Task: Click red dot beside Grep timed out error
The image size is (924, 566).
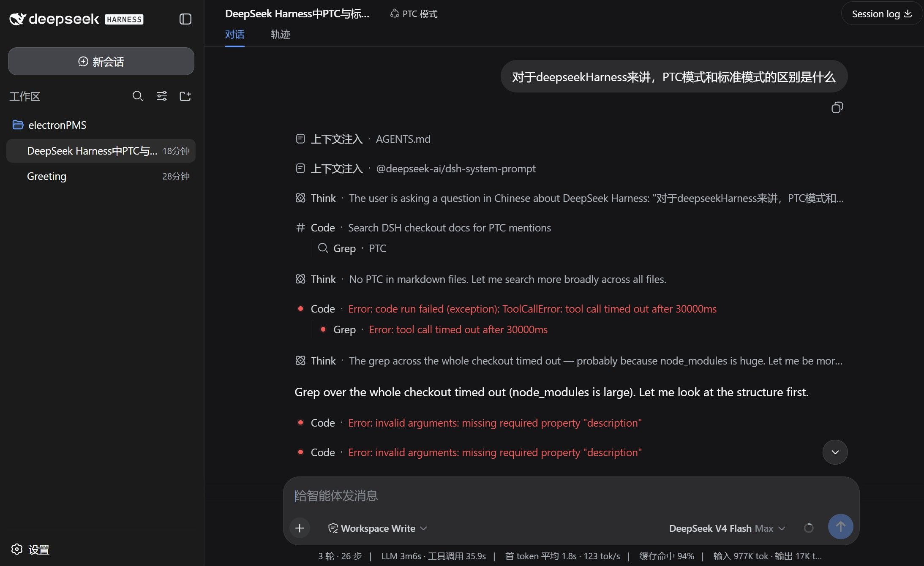Action: click(323, 329)
